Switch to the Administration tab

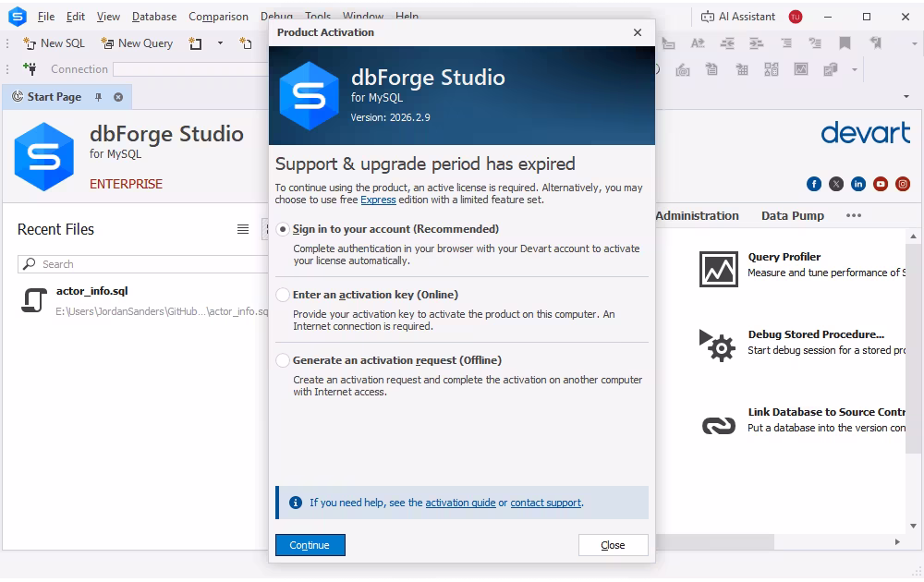(697, 215)
